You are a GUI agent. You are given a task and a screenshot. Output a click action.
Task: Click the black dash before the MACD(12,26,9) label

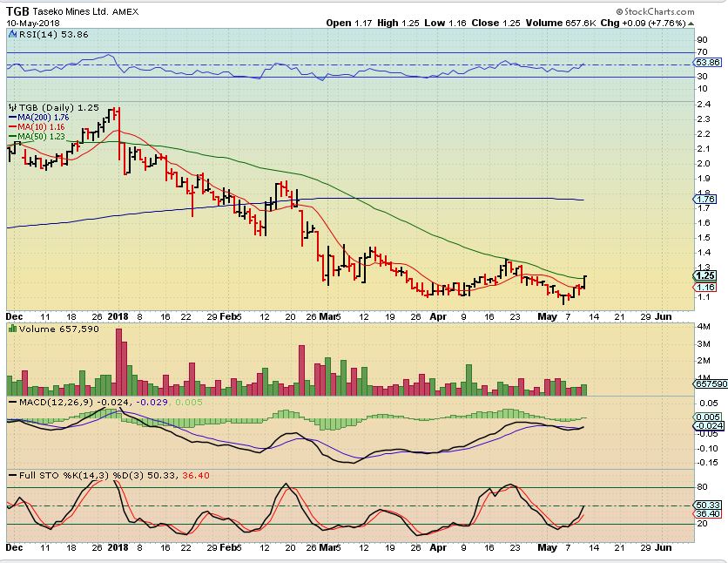13,402
